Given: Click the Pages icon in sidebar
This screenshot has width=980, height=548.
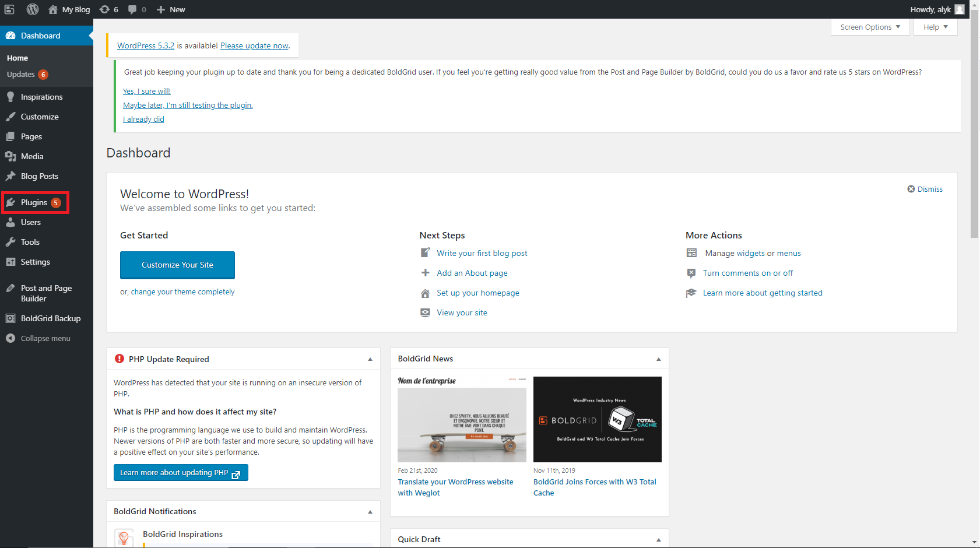Looking at the screenshot, I should [10, 136].
